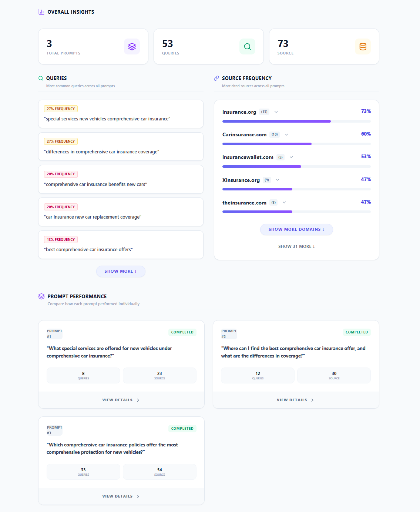Expand the Xinsurance.org source details
The image size is (420, 512).
click(x=278, y=180)
